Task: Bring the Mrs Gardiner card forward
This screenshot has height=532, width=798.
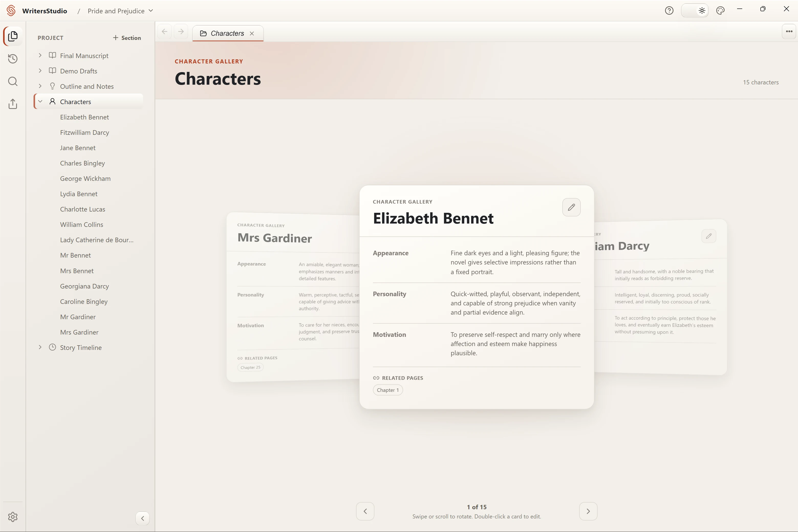Action: pyautogui.click(x=293, y=297)
